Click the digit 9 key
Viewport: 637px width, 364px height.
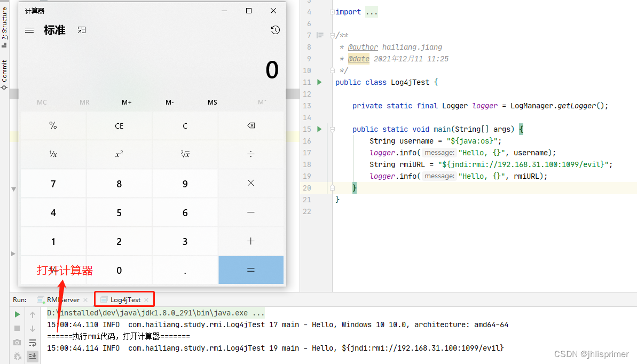click(x=185, y=184)
